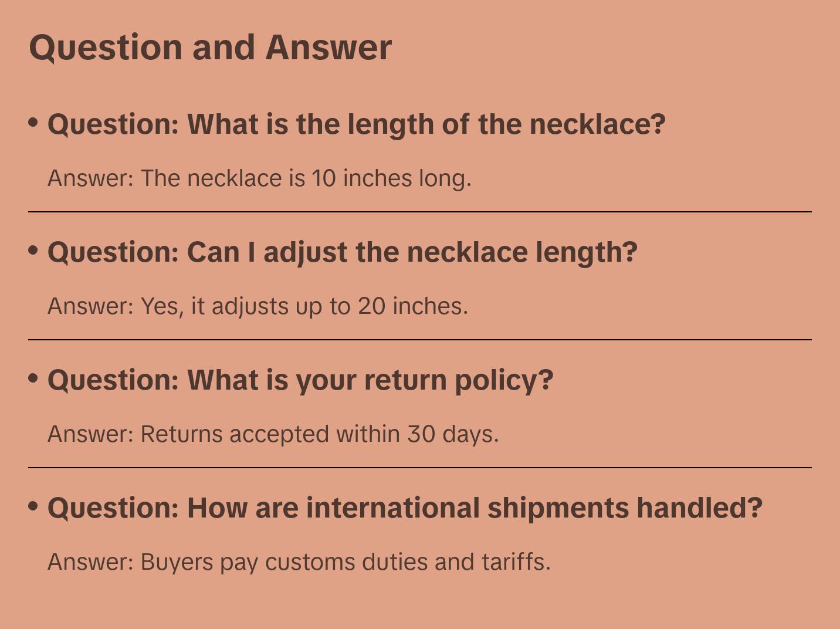Click 'Answer:' label before 'Returns accepted'

(91, 434)
